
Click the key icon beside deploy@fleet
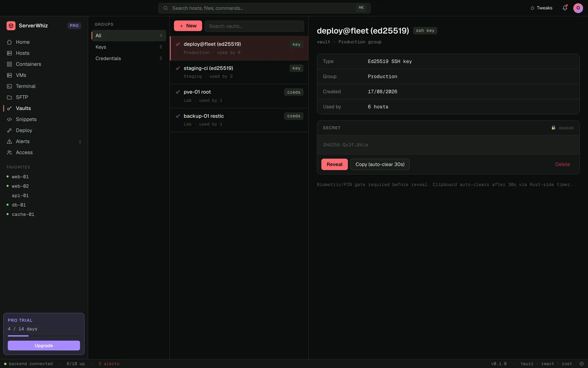coord(178,44)
